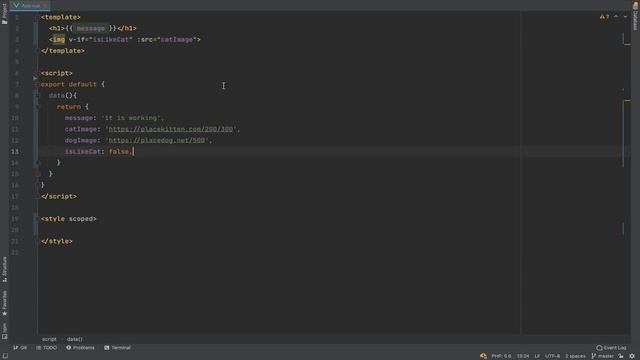640x360 pixels.
Task: Toggle tool window bars icon in status bar corner
Action: coord(5,356)
